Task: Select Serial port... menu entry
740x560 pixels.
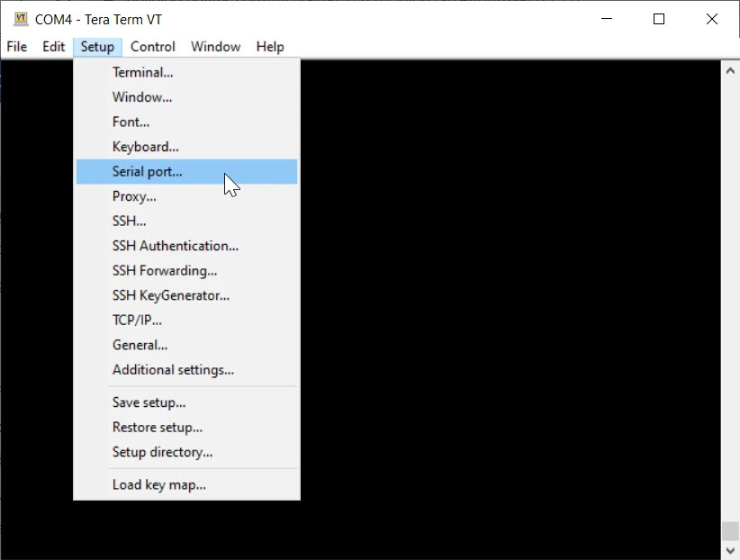Action: pyautogui.click(x=147, y=171)
